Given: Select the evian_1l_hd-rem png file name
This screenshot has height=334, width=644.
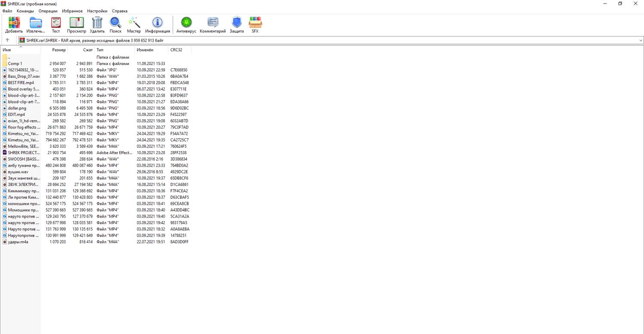Looking at the screenshot, I should pos(24,121).
